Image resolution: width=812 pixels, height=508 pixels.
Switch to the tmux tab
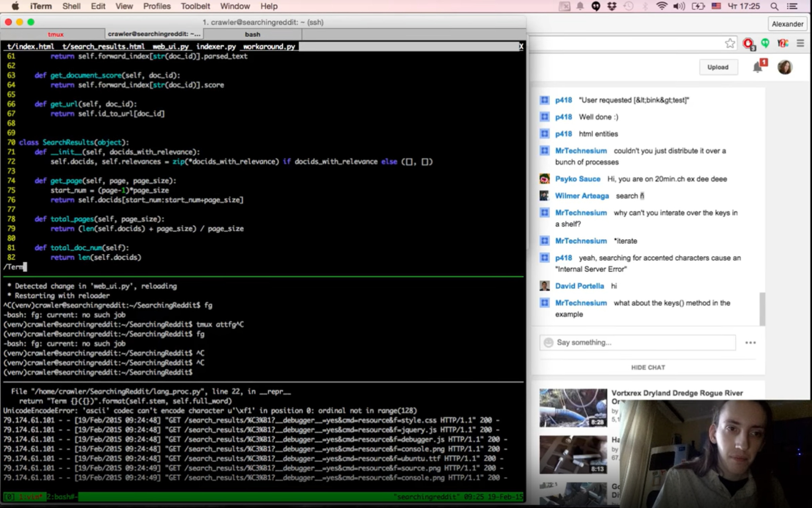[55, 34]
